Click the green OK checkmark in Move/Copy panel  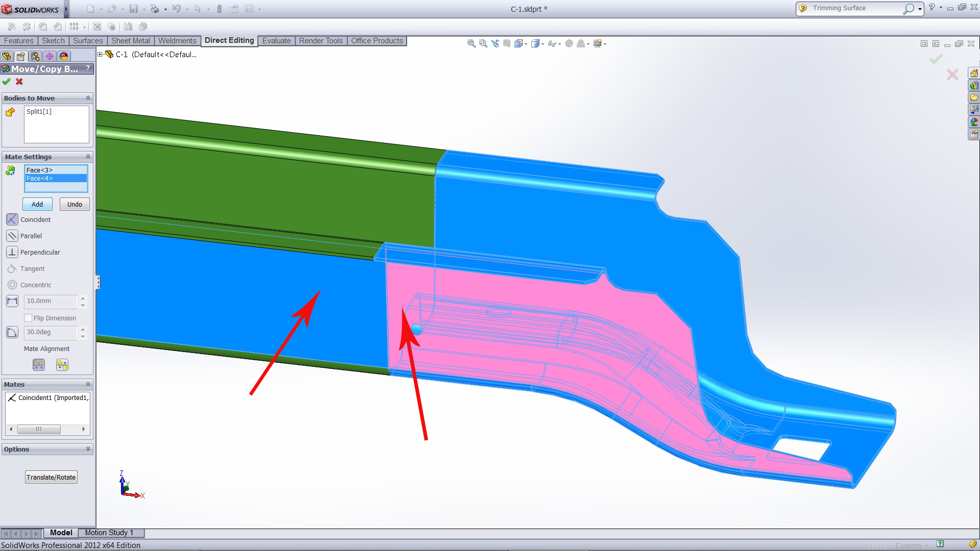pyautogui.click(x=6, y=82)
